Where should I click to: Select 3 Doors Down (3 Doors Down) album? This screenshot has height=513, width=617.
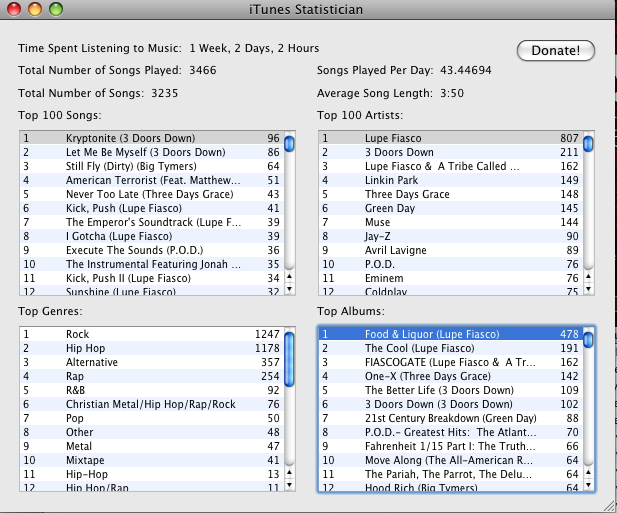tap(451, 404)
